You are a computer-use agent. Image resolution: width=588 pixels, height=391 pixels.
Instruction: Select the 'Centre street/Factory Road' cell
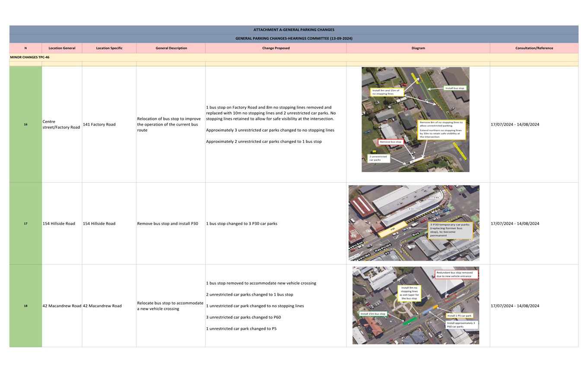(61, 124)
